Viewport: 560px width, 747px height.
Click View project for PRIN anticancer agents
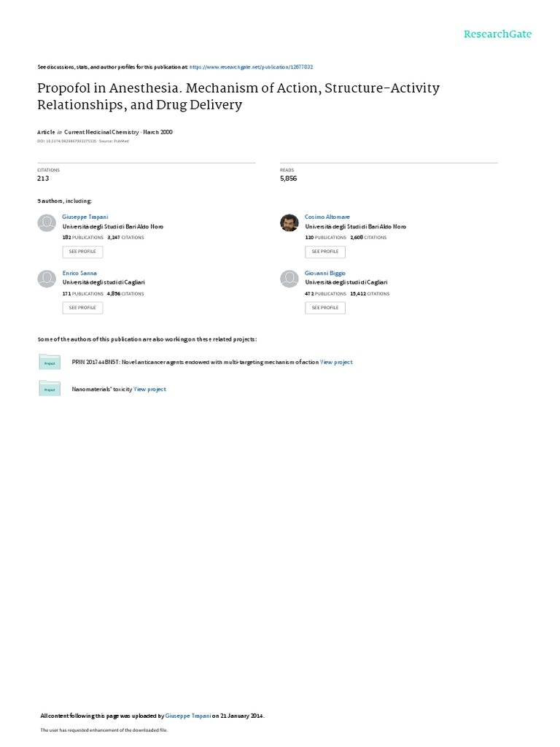(x=337, y=362)
